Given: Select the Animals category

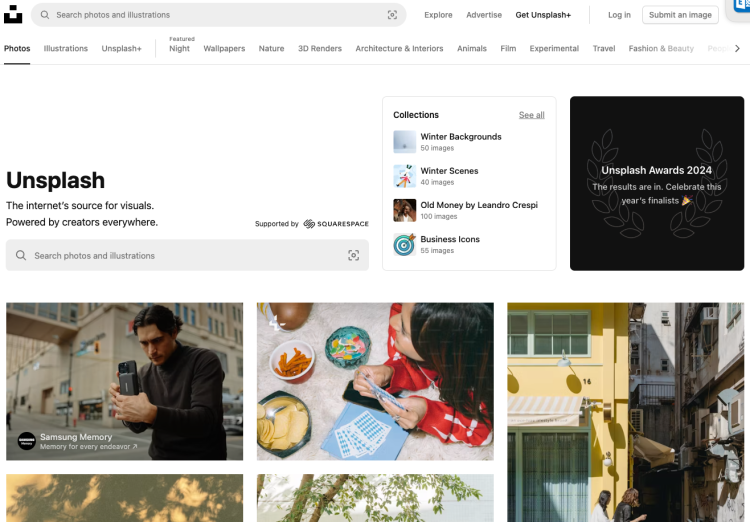Looking at the screenshot, I should 472,48.
